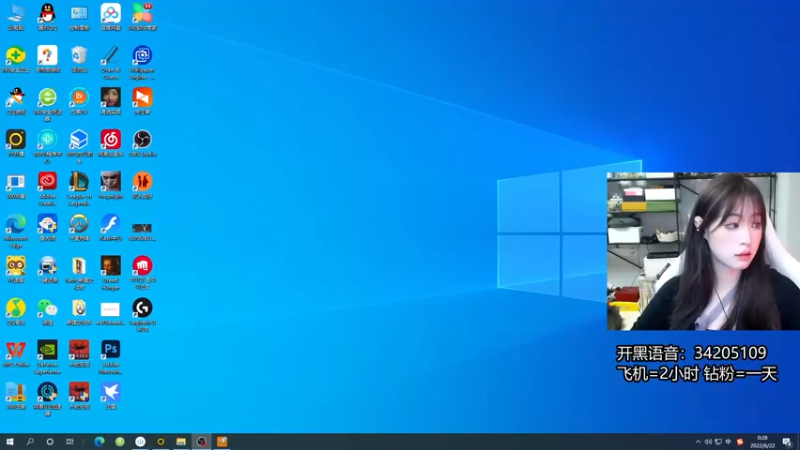Open Task View on taskbar
Viewport: 800px width, 450px height.
coord(70,441)
